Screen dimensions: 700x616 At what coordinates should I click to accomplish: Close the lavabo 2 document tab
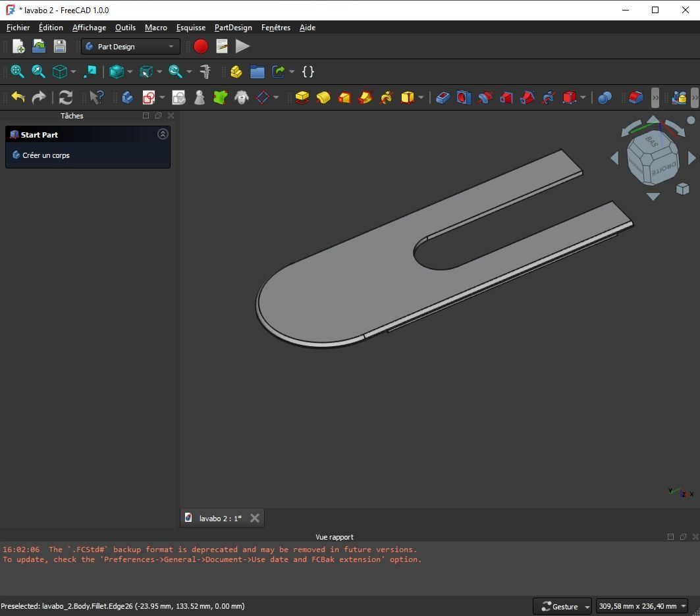click(255, 518)
